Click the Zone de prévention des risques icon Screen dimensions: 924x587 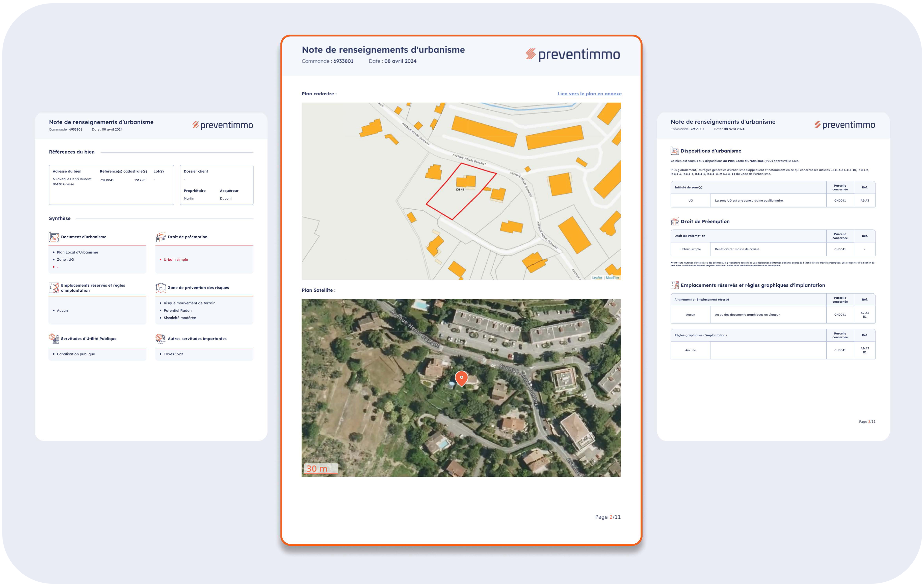coord(161,287)
